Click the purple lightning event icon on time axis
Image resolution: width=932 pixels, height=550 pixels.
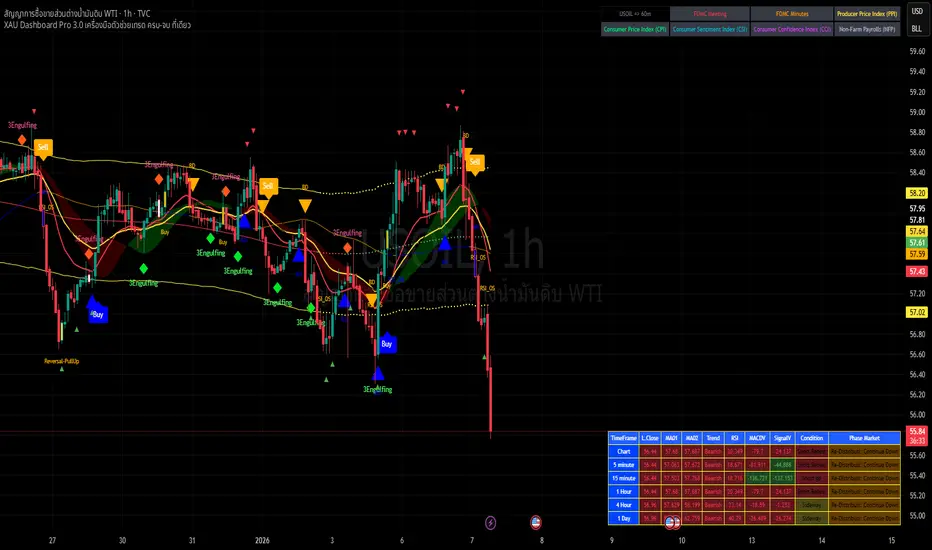[490, 523]
